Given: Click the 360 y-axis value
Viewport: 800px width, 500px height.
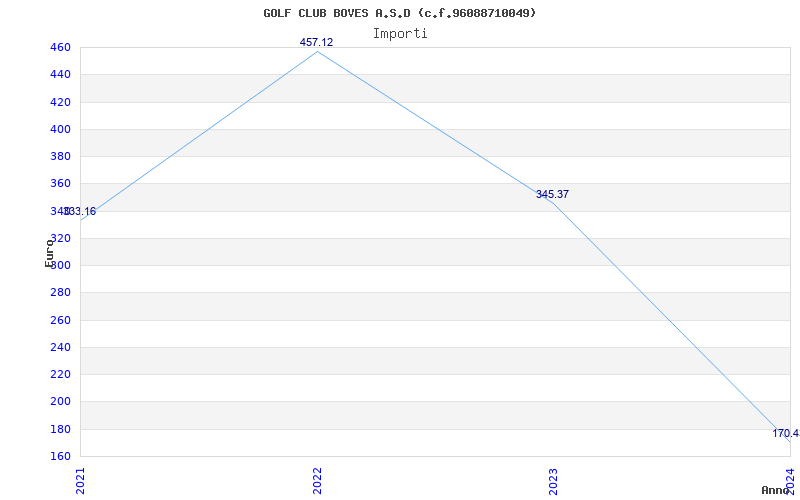Looking at the screenshot, I should [x=61, y=183].
